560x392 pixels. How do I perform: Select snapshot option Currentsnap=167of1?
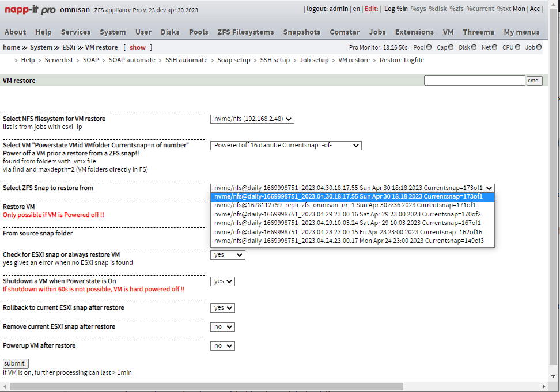[x=353, y=223]
